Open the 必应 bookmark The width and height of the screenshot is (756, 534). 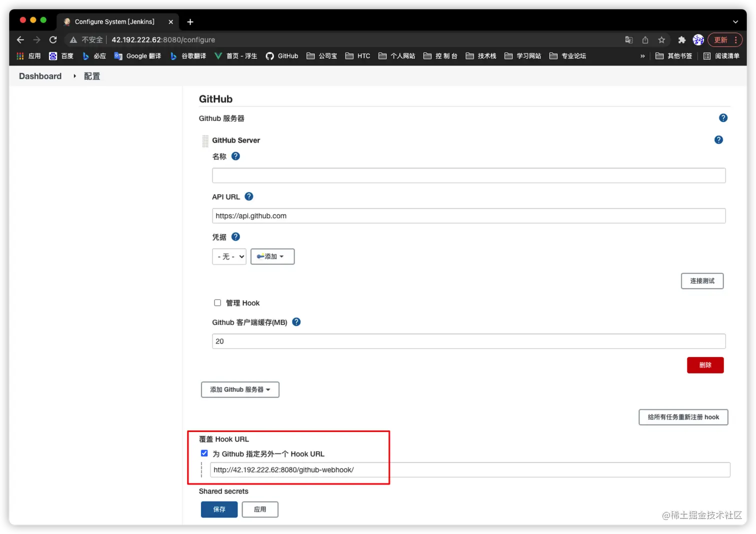pyautogui.click(x=94, y=56)
